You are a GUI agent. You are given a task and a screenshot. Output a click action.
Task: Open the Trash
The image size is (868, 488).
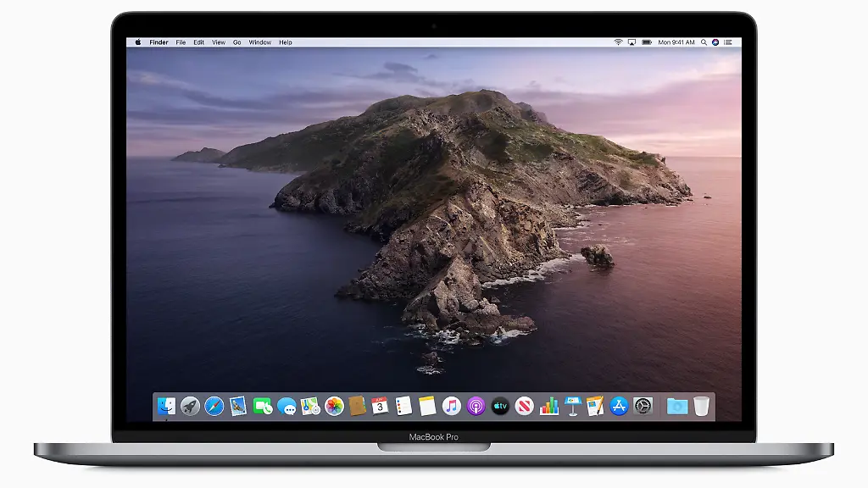701,405
